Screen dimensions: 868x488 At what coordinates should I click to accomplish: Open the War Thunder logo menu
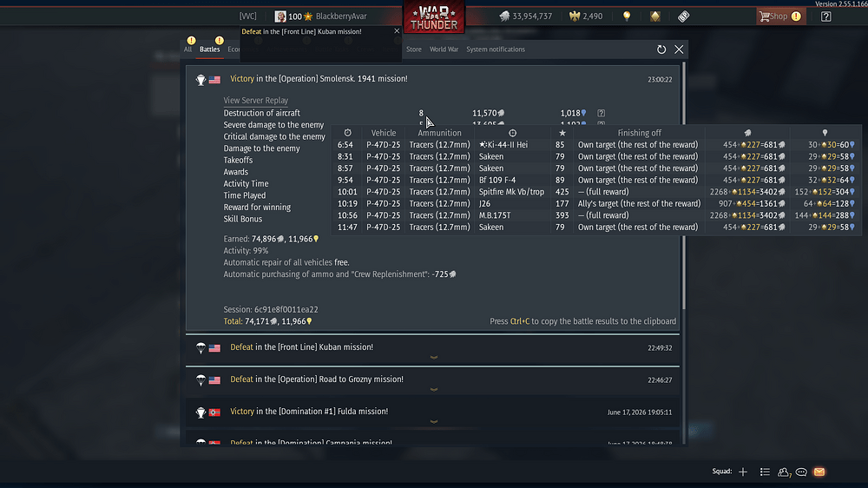pyautogui.click(x=433, y=16)
